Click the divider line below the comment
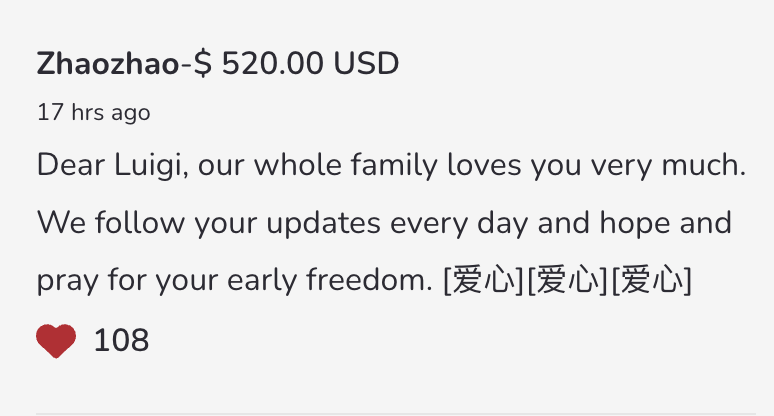This screenshot has width=774, height=416. click(396, 414)
